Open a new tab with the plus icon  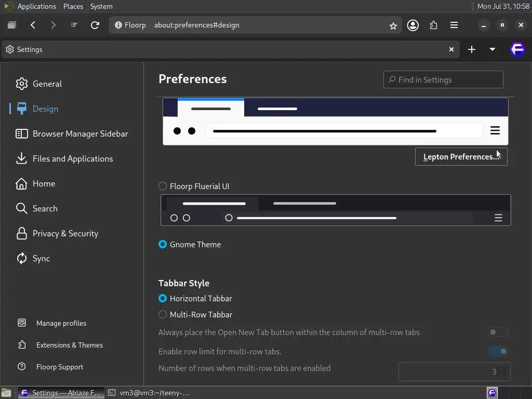(x=472, y=49)
